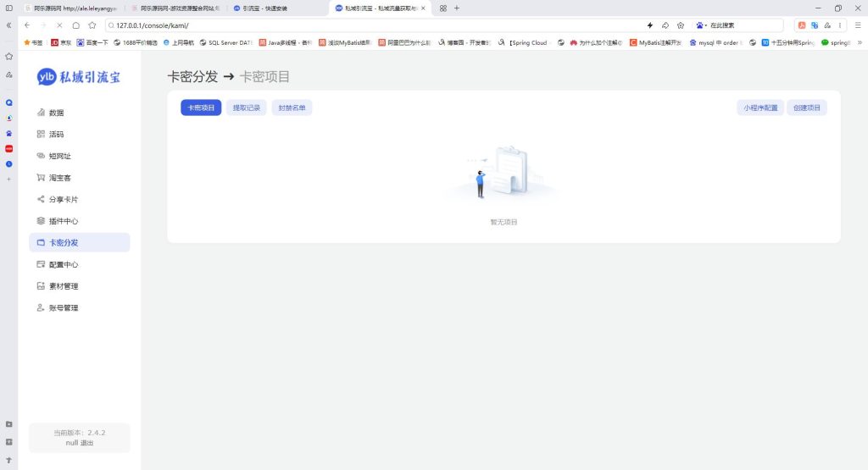This screenshot has height=470, width=868.
Task: Open the 1688 bookmark
Action: (x=136, y=42)
